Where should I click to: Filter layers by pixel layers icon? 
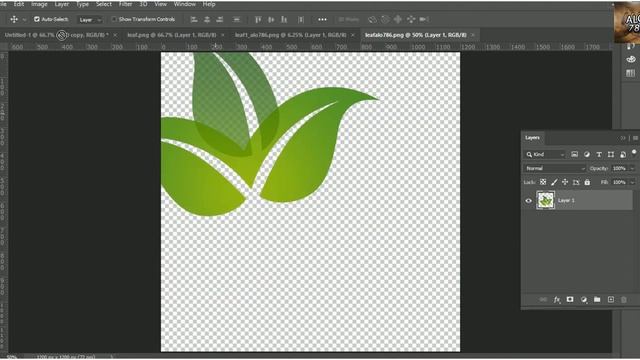(574, 154)
